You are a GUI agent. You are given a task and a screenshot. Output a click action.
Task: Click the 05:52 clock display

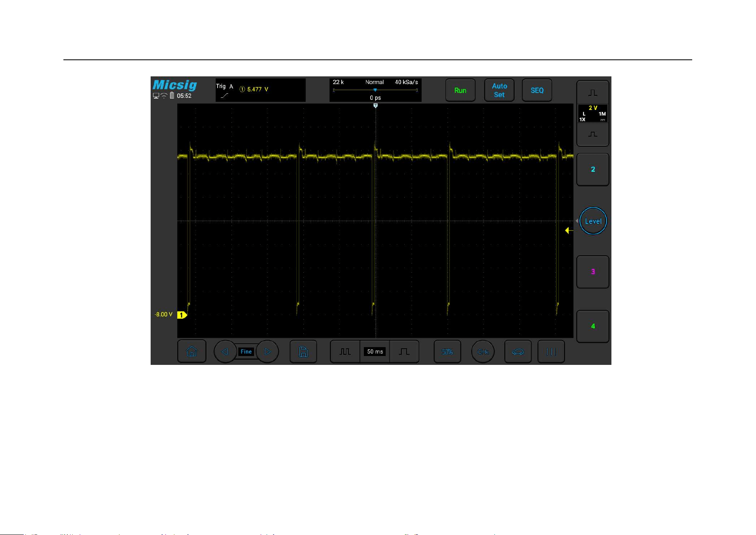(184, 96)
